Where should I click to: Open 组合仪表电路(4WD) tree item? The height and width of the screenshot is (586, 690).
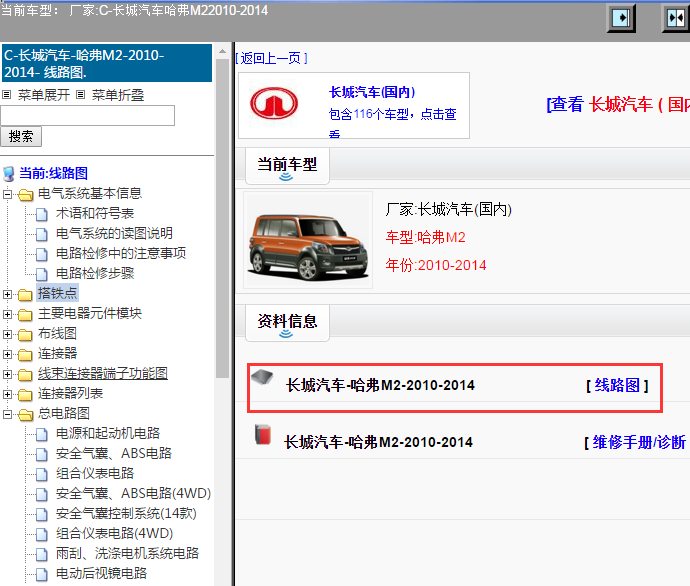pos(114,534)
